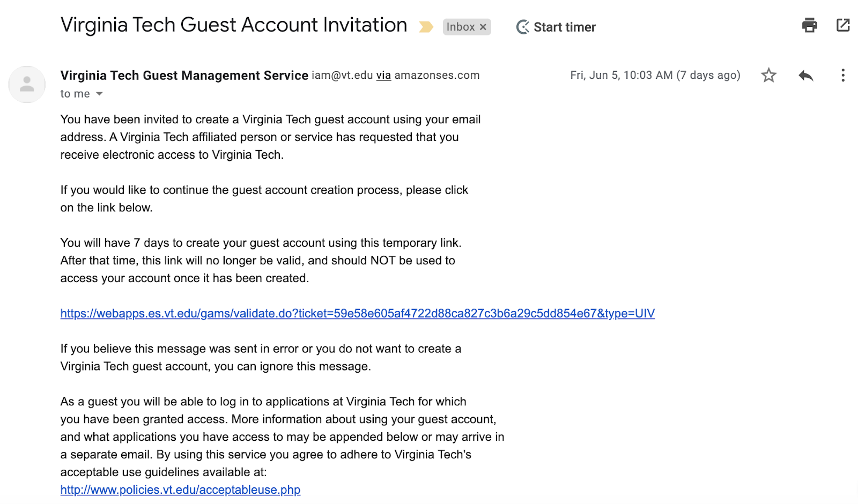Click the reply arrow icon

click(x=805, y=76)
